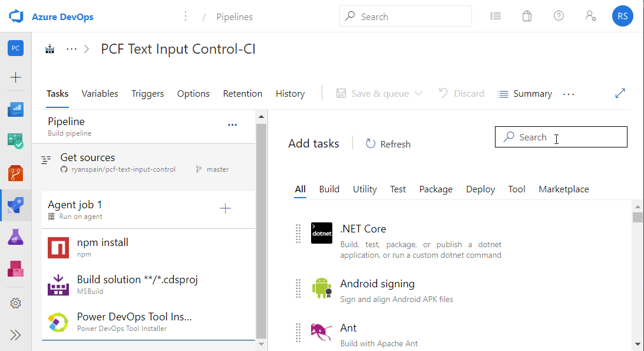
Task: Open the Marketplace task category
Action: (x=564, y=189)
